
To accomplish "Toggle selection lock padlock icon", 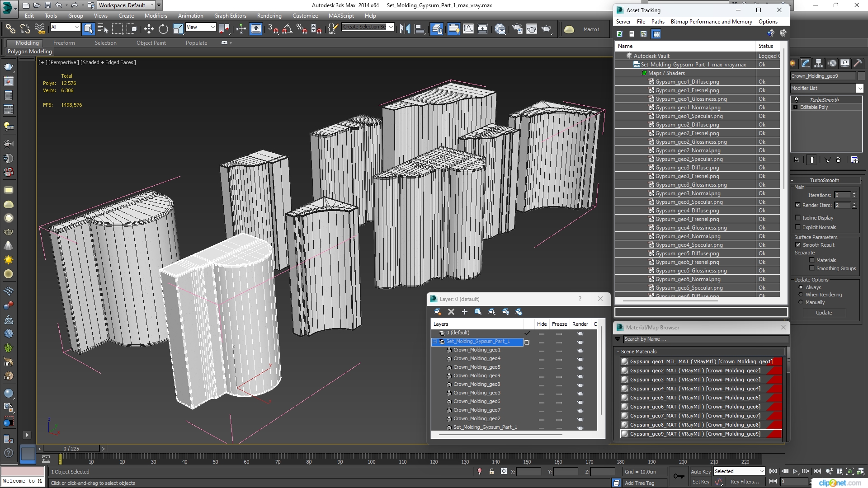I will pyautogui.click(x=491, y=471).
